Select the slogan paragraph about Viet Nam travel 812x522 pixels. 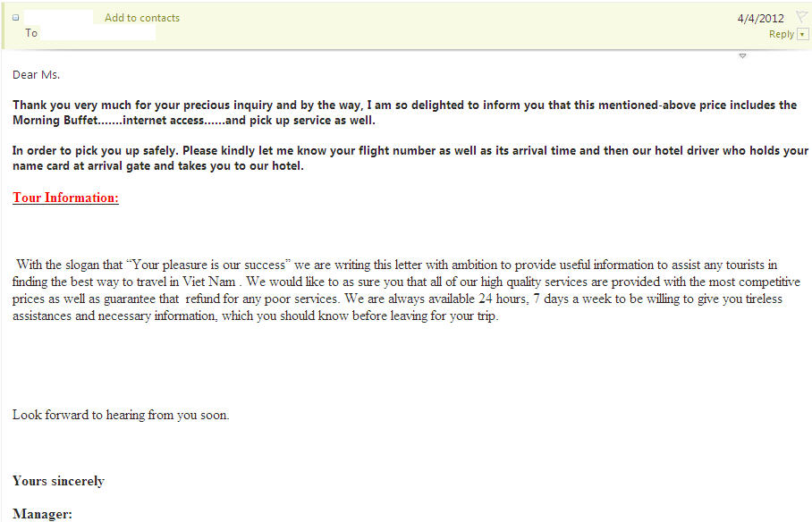pyautogui.click(x=406, y=290)
